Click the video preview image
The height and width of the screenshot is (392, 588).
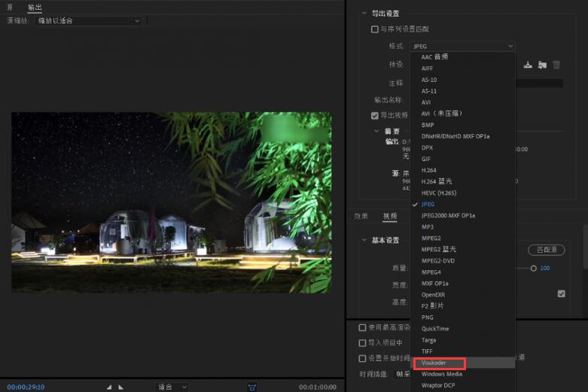click(x=172, y=202)
